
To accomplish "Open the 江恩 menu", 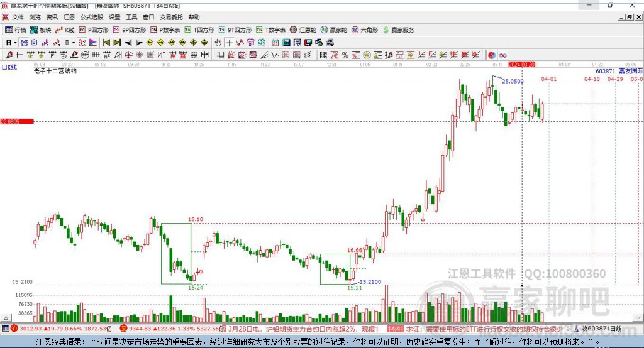I will [69, 17].
